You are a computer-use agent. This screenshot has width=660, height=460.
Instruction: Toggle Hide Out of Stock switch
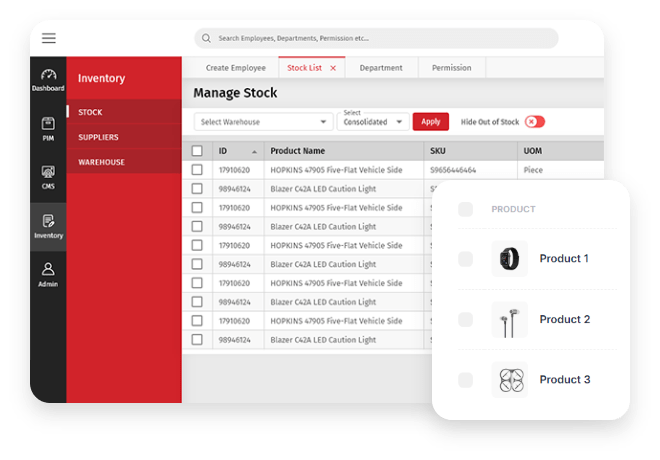click(x=535, y=122)
